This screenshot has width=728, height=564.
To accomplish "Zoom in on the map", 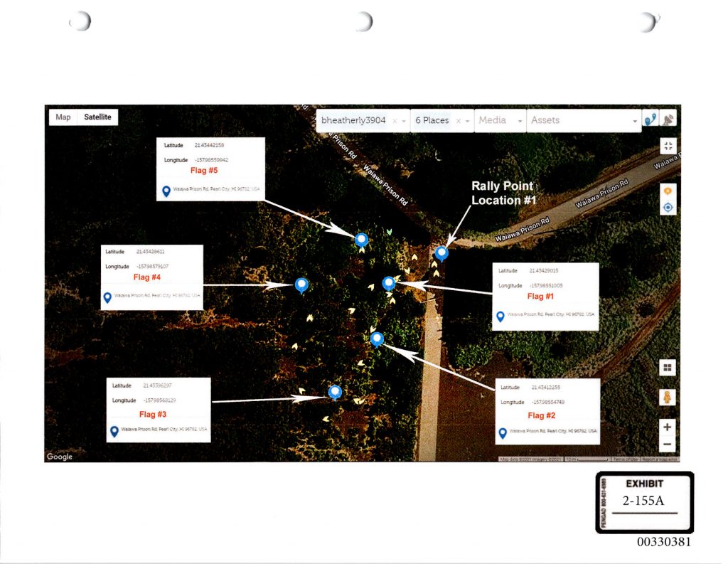I will [x=667, y=427].
